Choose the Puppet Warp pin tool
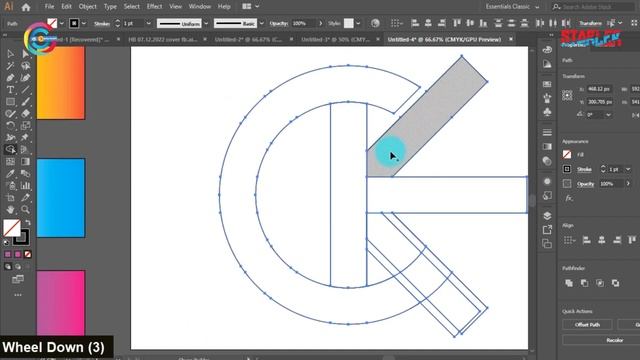This screenshot has width=640, height=360. (25, 138)
